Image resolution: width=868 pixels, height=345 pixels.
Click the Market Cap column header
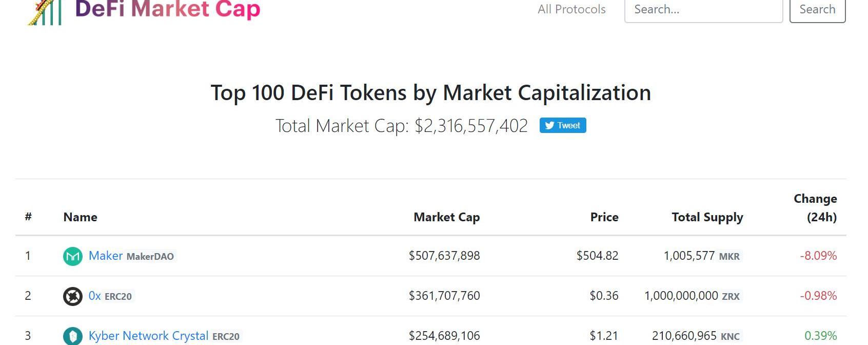click(446, 217)
